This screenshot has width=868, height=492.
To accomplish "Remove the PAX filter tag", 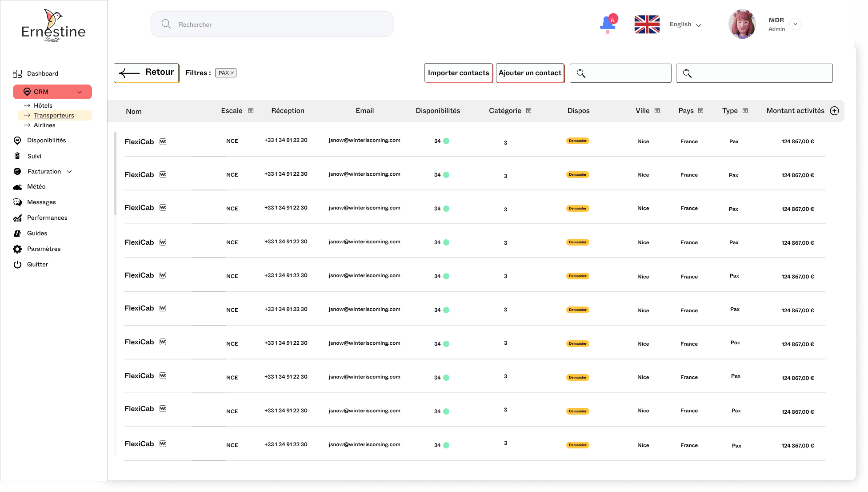I will point(232,73).
